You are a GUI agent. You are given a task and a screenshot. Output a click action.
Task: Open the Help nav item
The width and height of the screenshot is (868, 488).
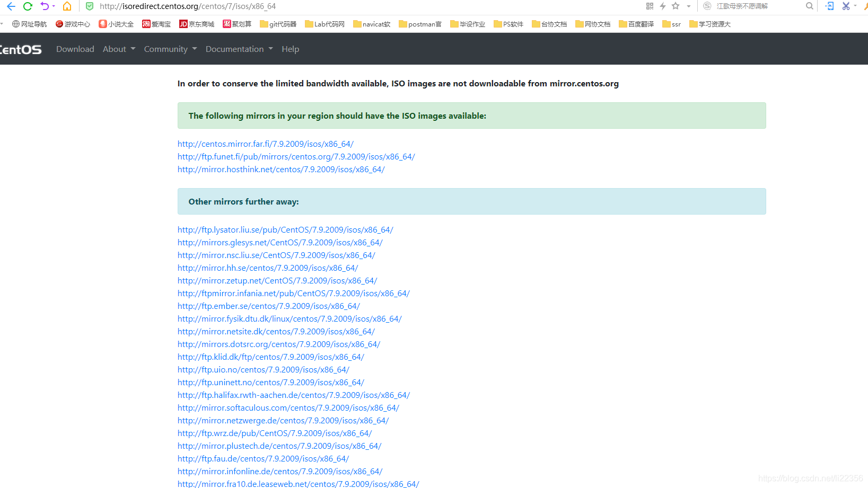click(x=291, y=49)
